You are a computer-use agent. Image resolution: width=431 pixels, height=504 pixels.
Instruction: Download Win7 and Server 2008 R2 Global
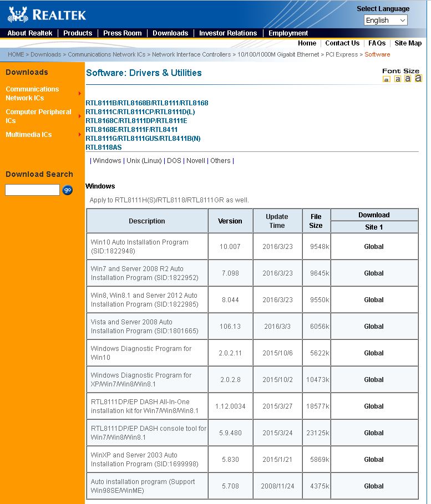click(374, 273)
